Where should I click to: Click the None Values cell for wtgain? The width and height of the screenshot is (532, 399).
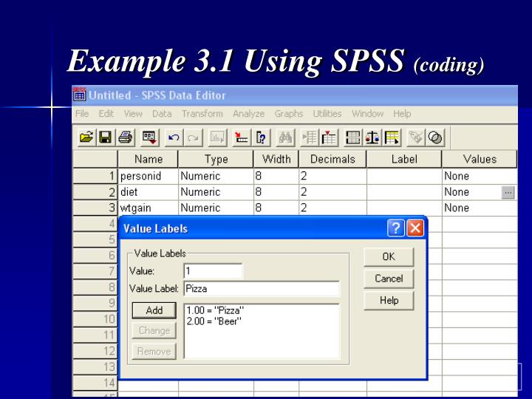[x=480, y=208]
